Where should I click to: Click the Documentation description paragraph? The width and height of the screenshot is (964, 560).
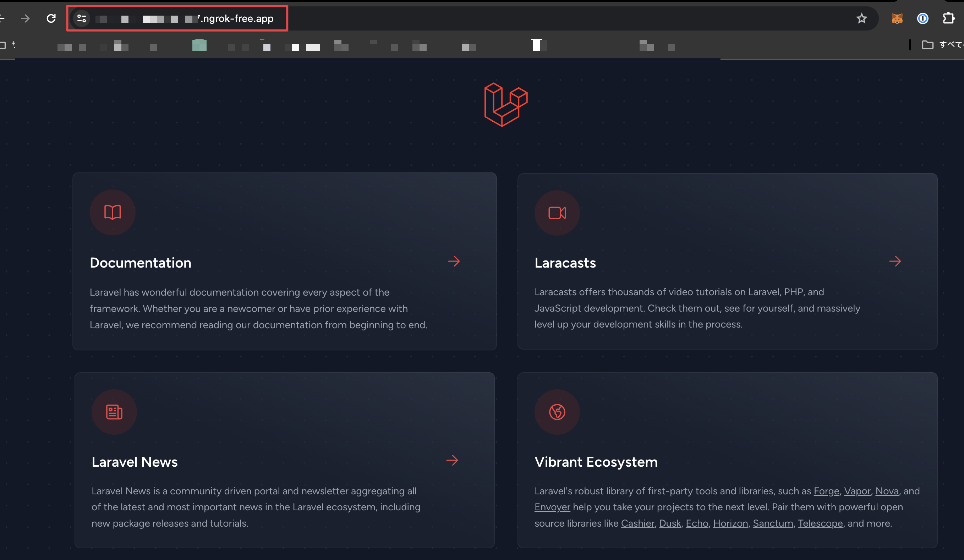pos(259,308)
